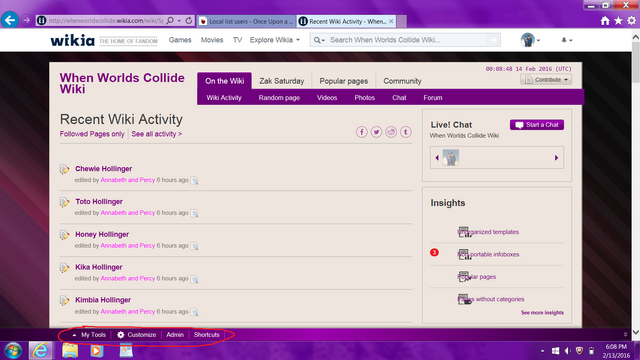This screenshot has width=640, height=360.
Task: Open the diff icon for Kika Hollinger edit
Action: pyautogui.click(x=194, y=279)
